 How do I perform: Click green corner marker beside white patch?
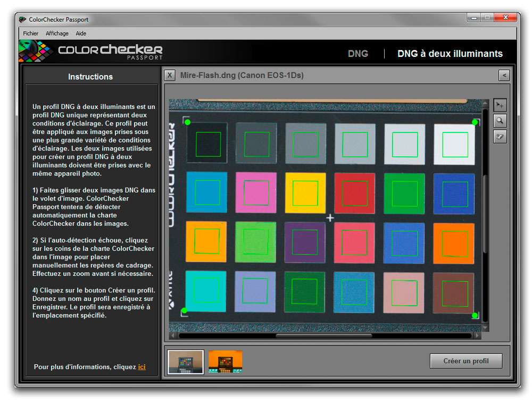pos(475,122)
